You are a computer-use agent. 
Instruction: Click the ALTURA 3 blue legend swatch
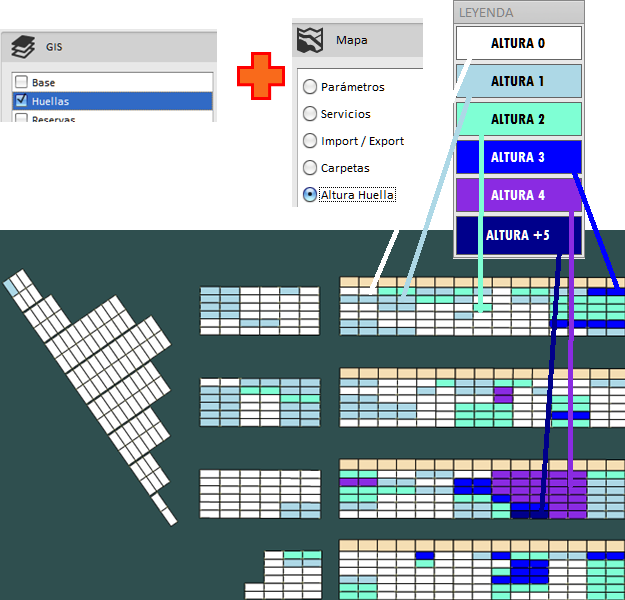pos(518,157)
